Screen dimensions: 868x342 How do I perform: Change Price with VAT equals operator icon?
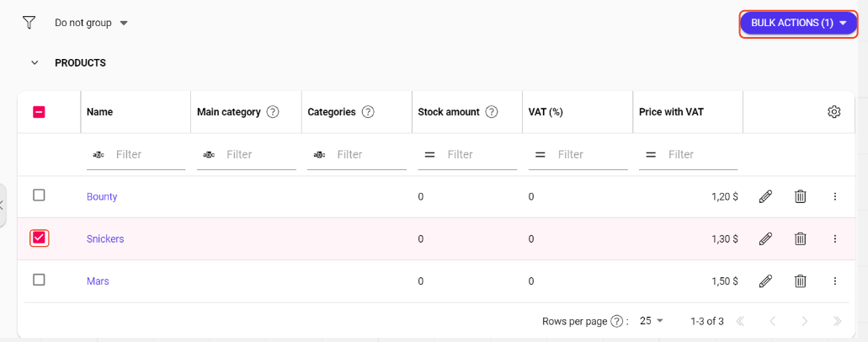tap(651, 155)
